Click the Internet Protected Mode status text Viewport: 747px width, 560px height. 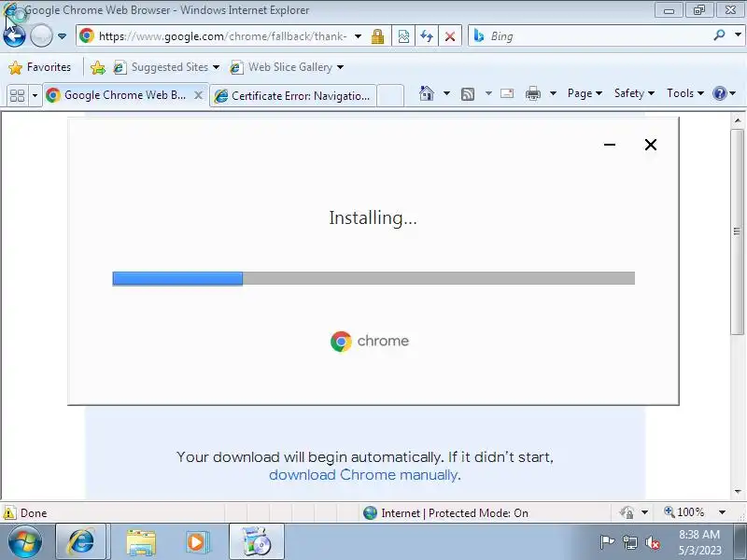(x=455, y=512)
